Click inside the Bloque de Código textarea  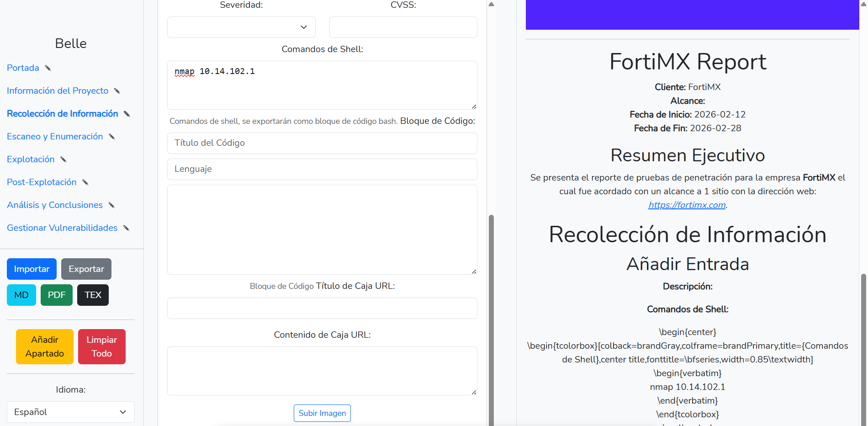click(x=322, y=229)
